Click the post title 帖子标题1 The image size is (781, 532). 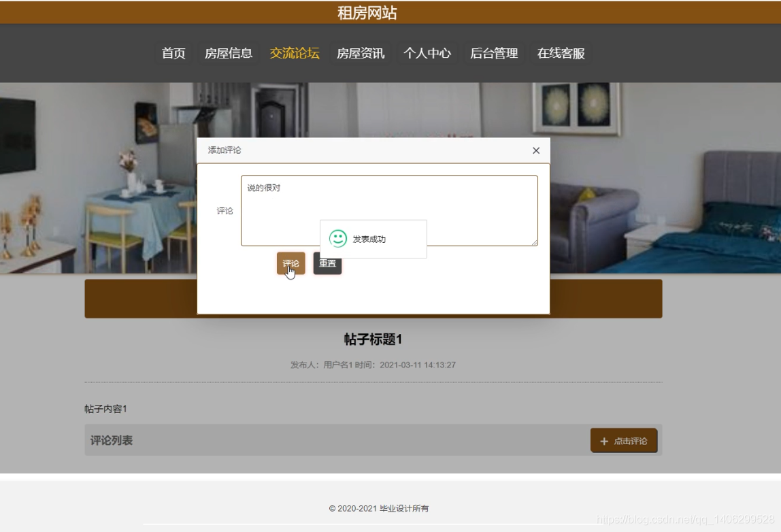point(372,338)
